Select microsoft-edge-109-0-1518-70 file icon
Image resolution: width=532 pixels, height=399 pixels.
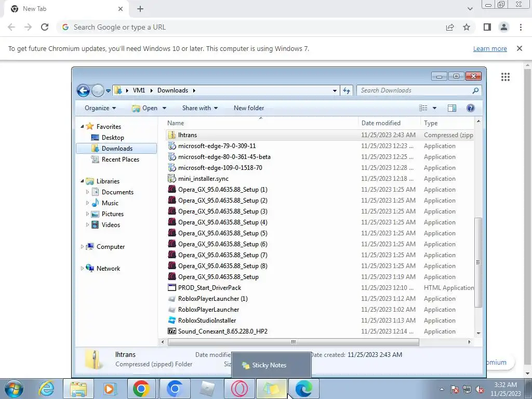tap(172, 168)
